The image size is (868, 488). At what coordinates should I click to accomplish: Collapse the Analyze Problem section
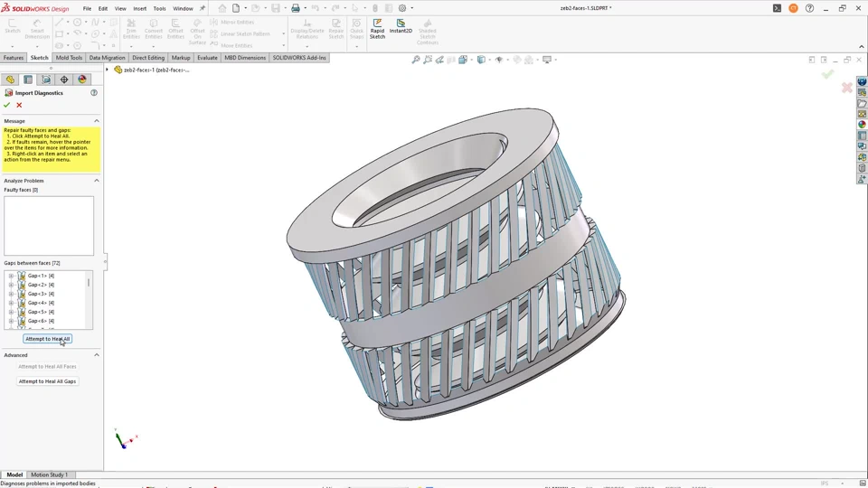pos(97,181)
